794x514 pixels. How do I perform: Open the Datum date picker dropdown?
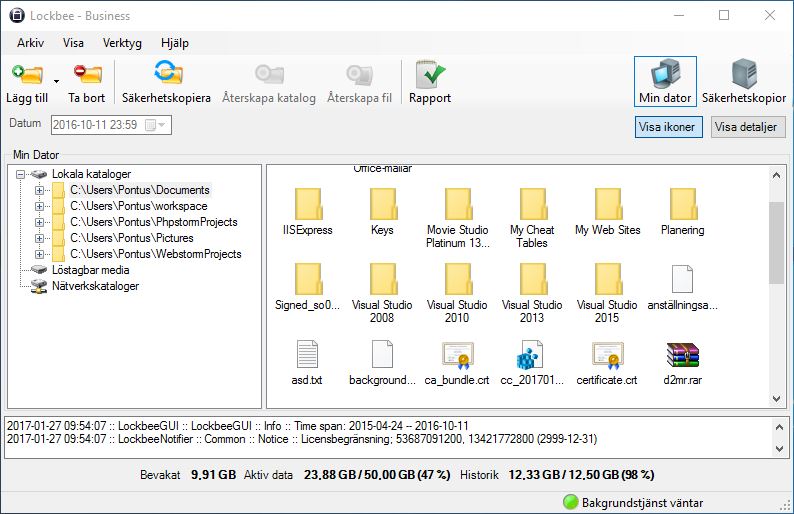(x=156, y=125)
